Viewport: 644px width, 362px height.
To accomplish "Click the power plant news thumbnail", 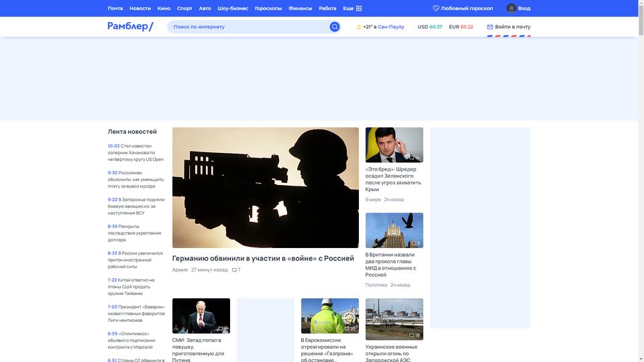I will [x=394, y=319].
